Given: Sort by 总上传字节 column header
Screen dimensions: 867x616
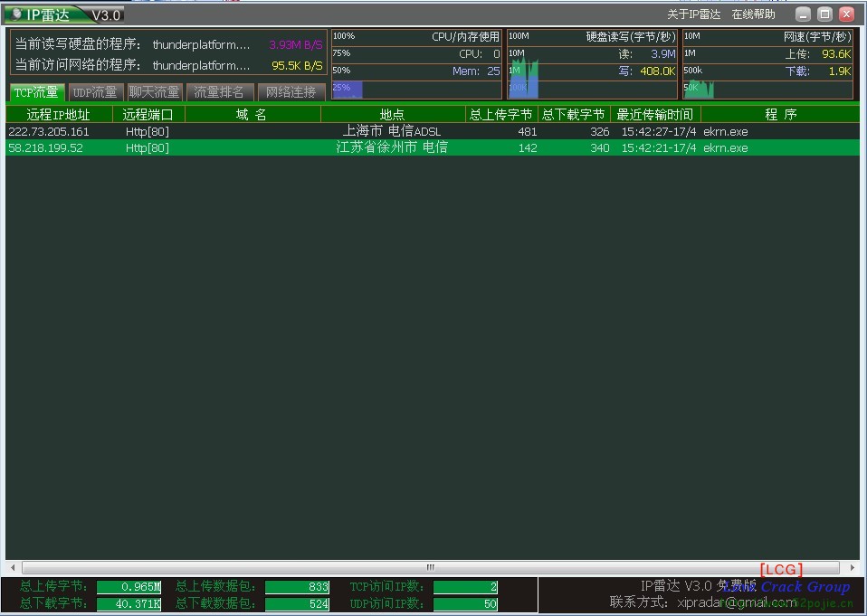Looking at the screenshot, I should click(x=501, y=114).
